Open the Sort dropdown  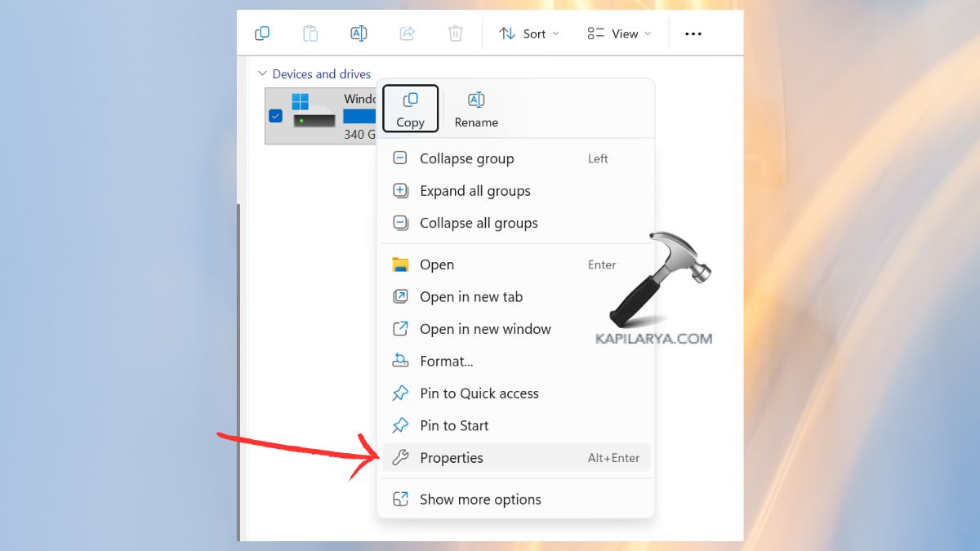pyautogui.click(x=529, y=33)
